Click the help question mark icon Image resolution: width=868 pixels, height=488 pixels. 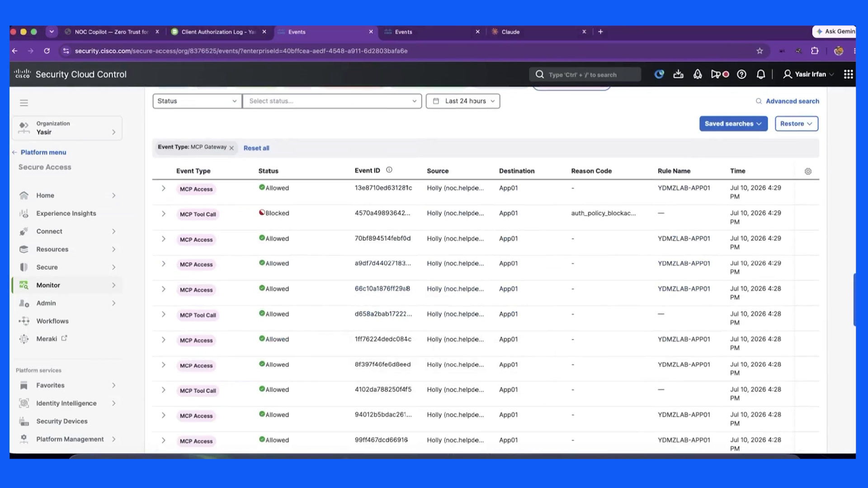[741, 75]
